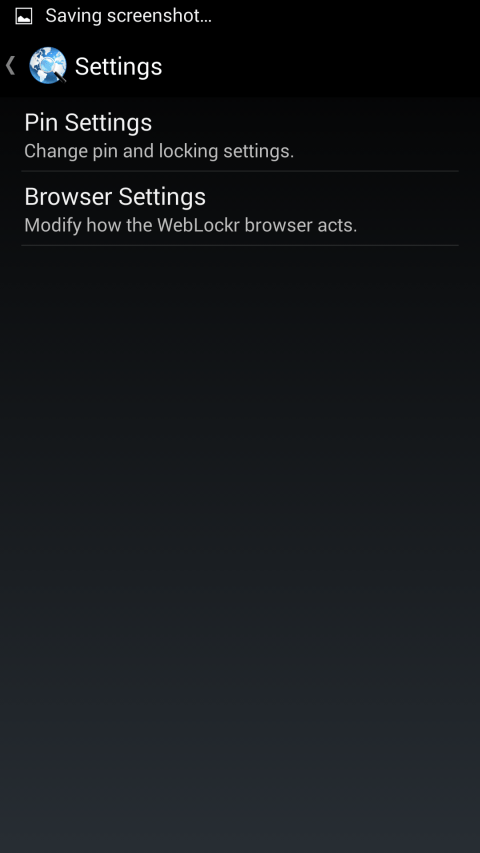The image size is (480, 853).
Task: Open the Pin Settings entry
Action: pos(240,134)
